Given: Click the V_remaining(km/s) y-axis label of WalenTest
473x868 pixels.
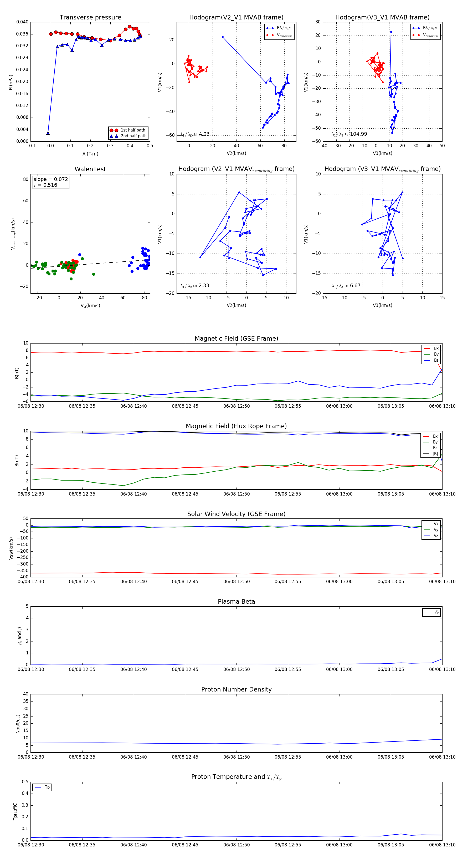Looking at the screenshot, I should point(13,234).
